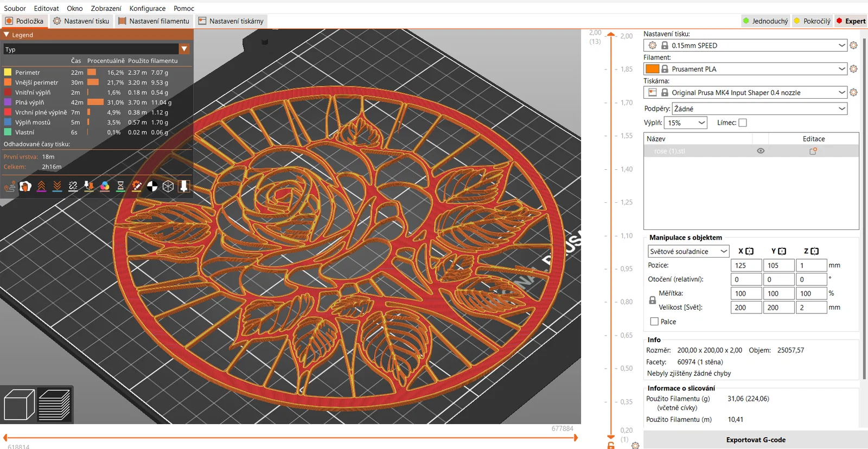The width and height of the screenshot is (868, 449).
Task: Toggle retractions visibility (orange up arrows)
Action: pyautogui.click(x=41, y=187)
